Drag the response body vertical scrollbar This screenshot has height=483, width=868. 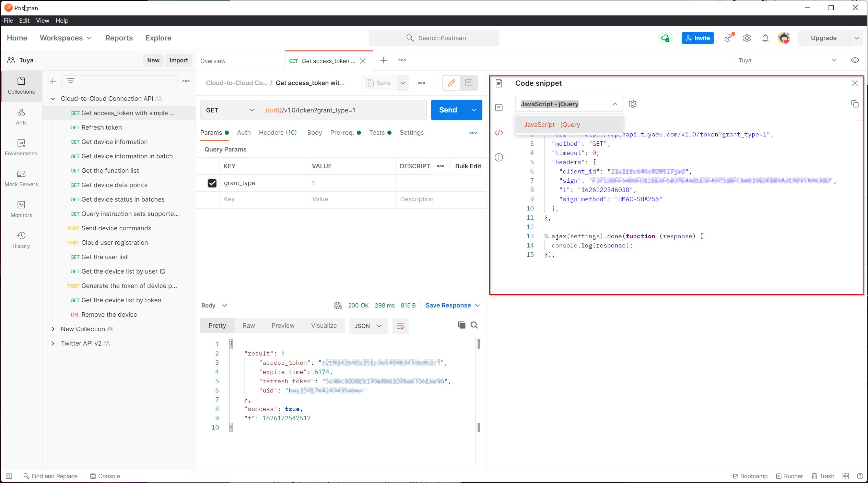pyautogui.click(x=479, y=345)
